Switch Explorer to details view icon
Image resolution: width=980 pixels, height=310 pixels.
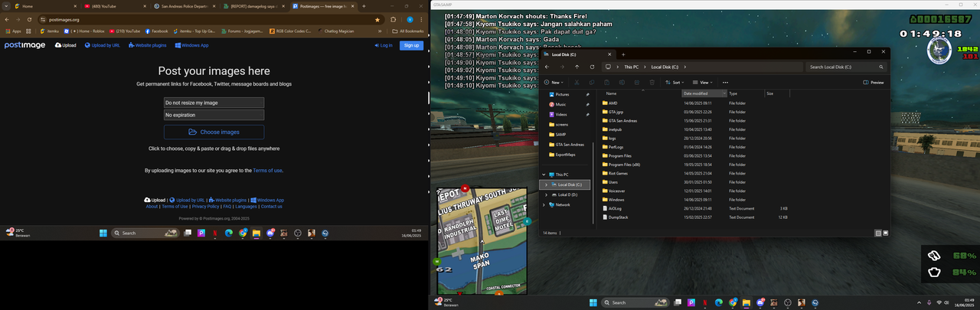[x=877, y=233]
